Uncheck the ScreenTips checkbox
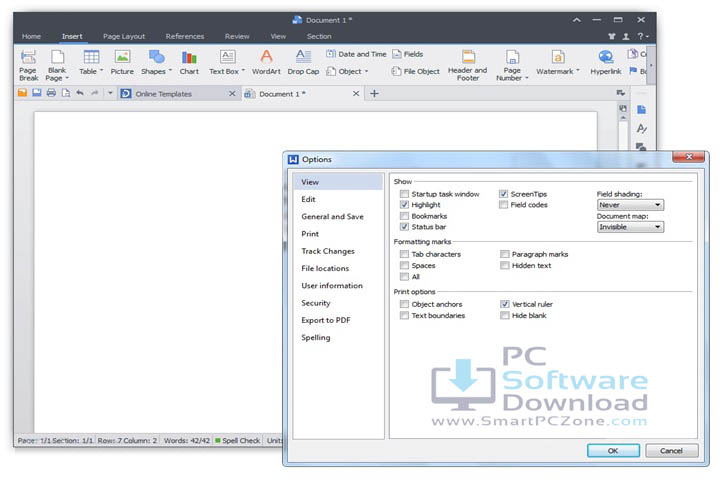720x480 pixels. point(504,194)
